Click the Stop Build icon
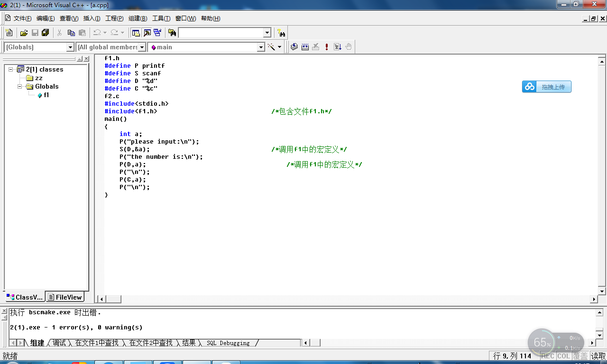This screenshot has width=607, height=364. point(315,47)
